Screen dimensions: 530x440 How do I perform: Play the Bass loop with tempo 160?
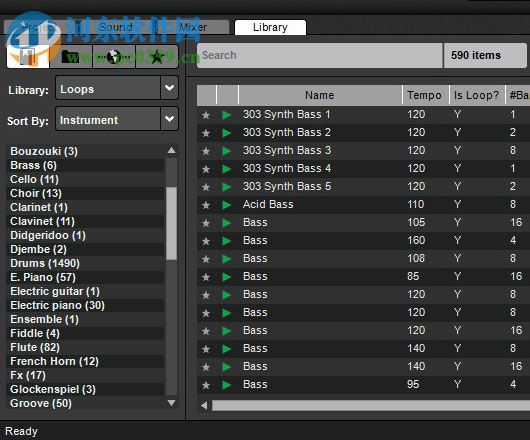(x=226, y=241)
